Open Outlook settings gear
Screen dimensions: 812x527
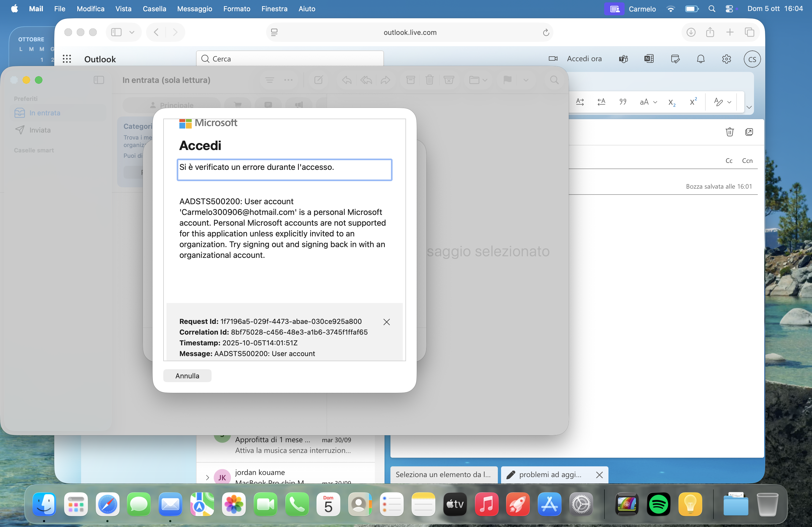[726, 59]
